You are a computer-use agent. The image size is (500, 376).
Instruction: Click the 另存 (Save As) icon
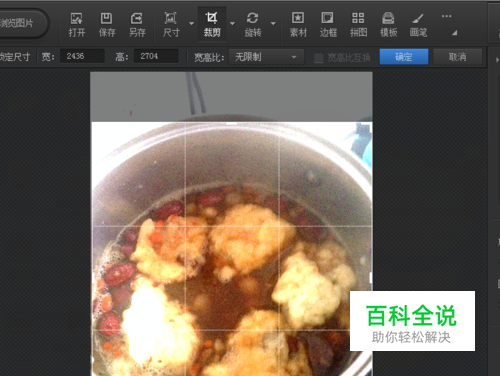pyautogui.click(x=137, y=24)
